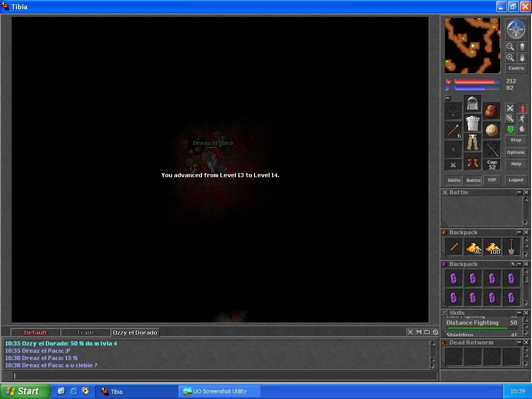Image resolution: width=532 pixels, height=399 pixels.
Task: Select the Ozzy el Dorado chat tab
Action: [135, 332]
